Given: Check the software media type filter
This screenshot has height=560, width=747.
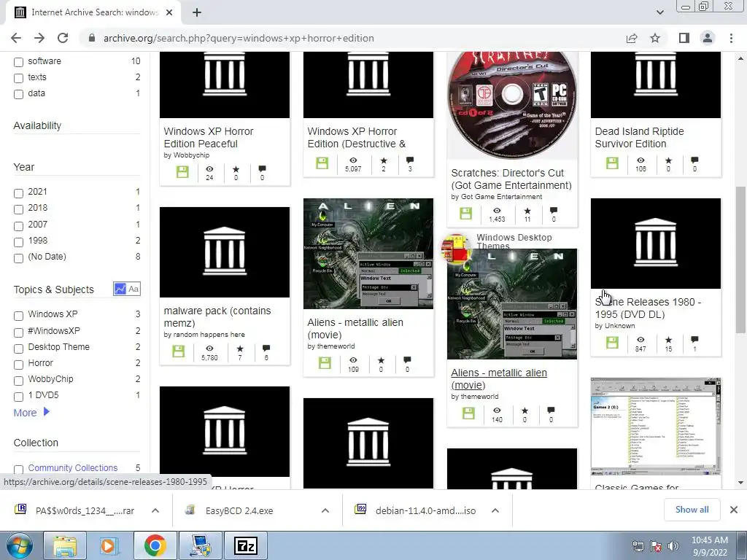Looking at the screenshot, I should tap(18, 62).
